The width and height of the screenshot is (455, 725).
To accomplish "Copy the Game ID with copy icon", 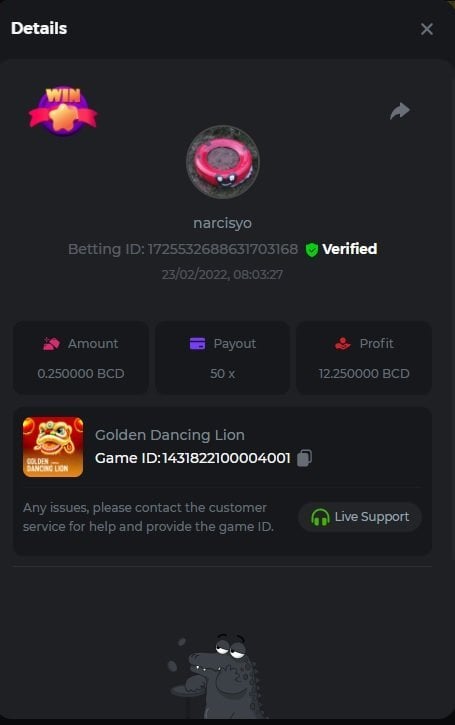I will (304, 458).
